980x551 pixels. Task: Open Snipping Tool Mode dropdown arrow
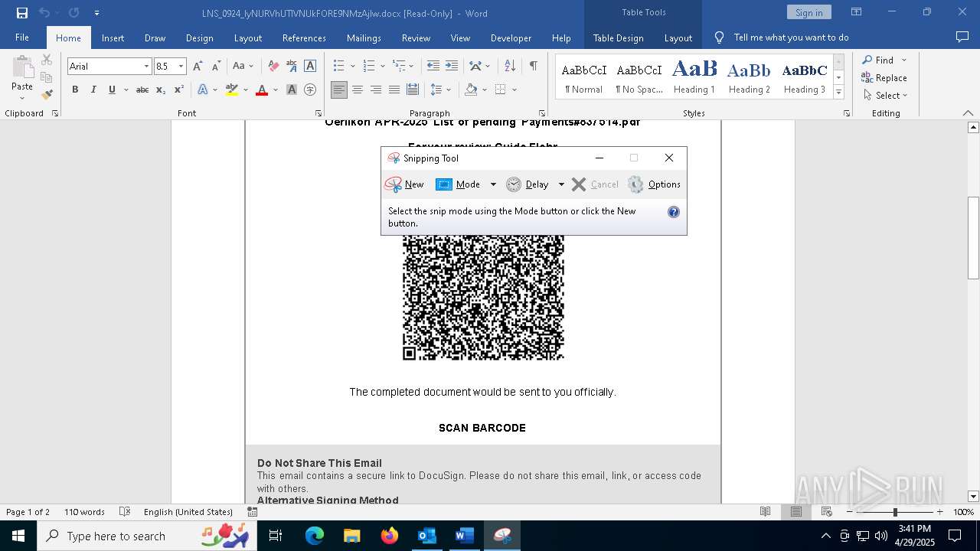coord(493,184)
